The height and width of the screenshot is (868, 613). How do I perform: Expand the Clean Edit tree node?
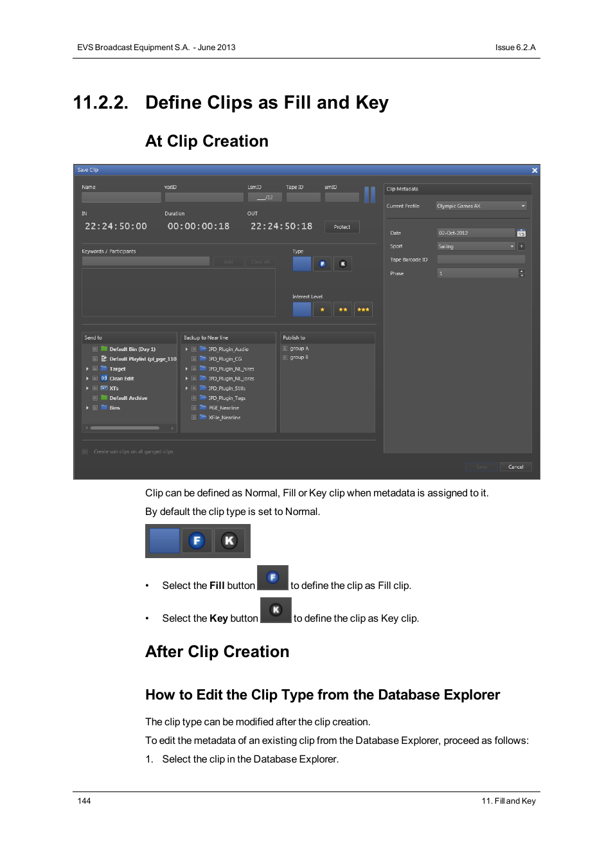click(87, 378)
